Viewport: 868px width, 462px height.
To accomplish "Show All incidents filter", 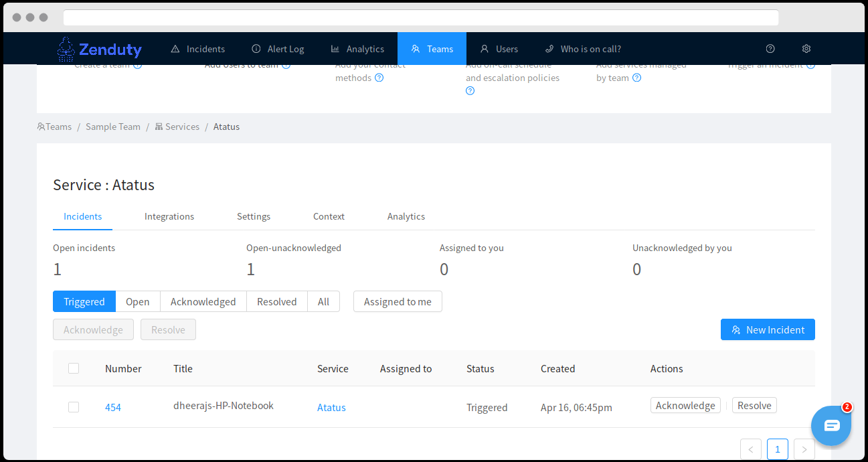I will [324, 301].
